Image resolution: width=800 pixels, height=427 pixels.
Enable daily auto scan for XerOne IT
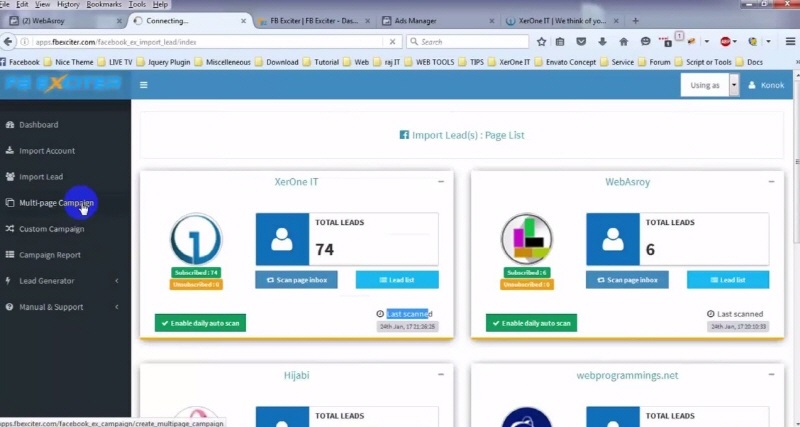(x=201, y=323)
